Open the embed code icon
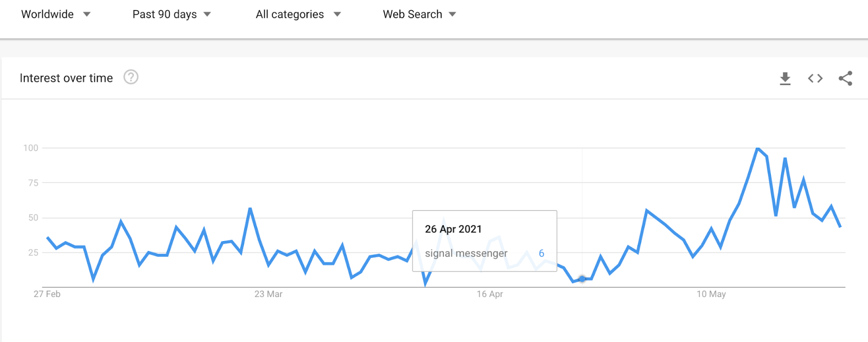This screenshot has width=868, height=342. click(x=815, y=79)
